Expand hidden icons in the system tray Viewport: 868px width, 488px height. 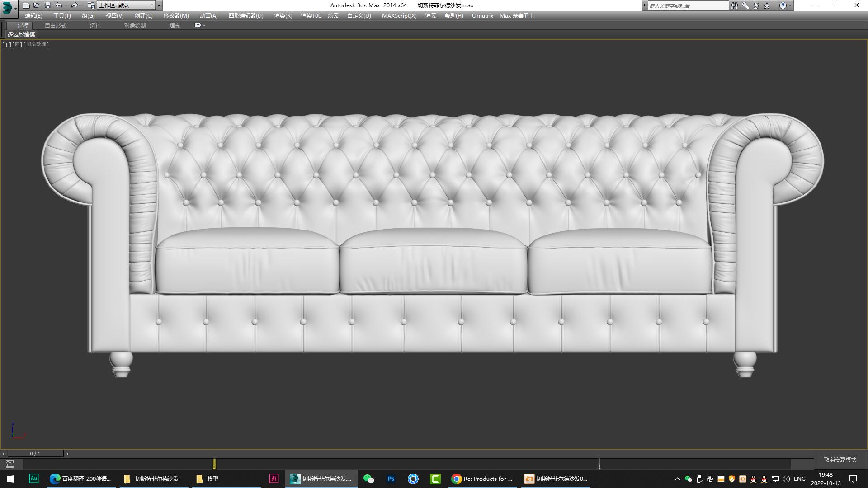(678, 479)
